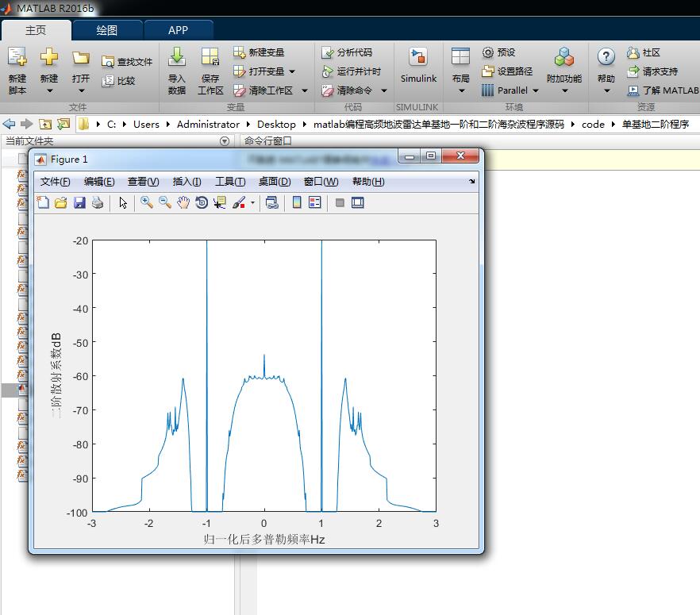
Task: Click the Layout (布局) icon
Action: (460, 57)
